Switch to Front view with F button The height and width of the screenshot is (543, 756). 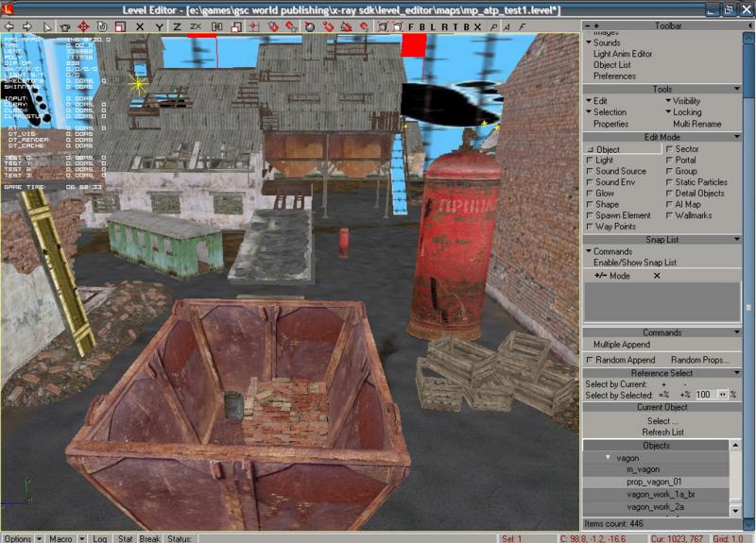411,27
